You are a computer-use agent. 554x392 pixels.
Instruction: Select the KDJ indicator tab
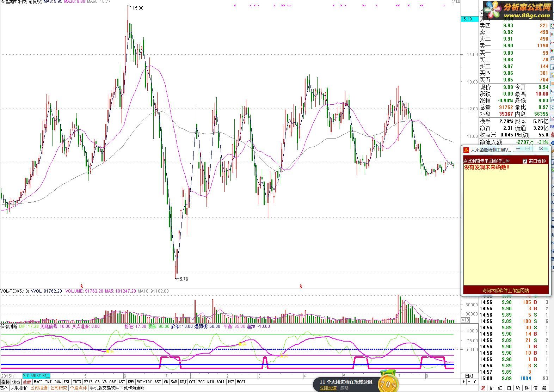point(183,382)
